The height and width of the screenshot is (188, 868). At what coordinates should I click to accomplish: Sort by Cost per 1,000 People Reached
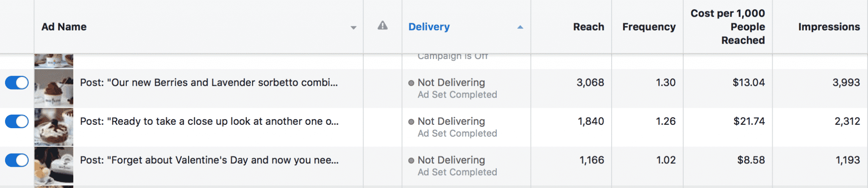[728, 27]
